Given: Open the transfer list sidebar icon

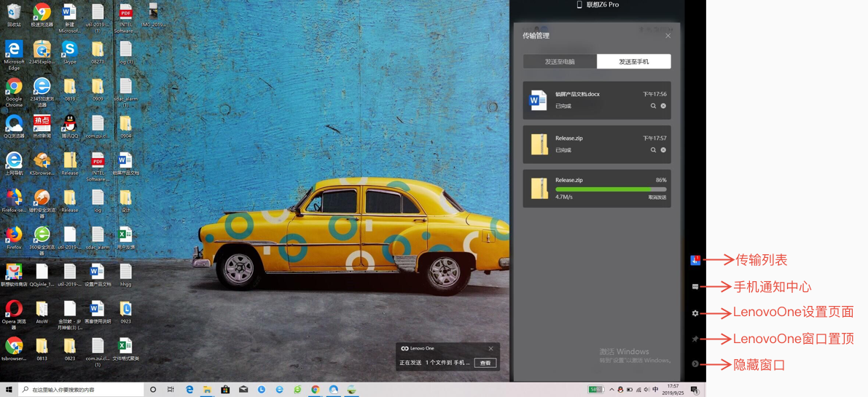Looking at the screenshot, I should [695, 260].
